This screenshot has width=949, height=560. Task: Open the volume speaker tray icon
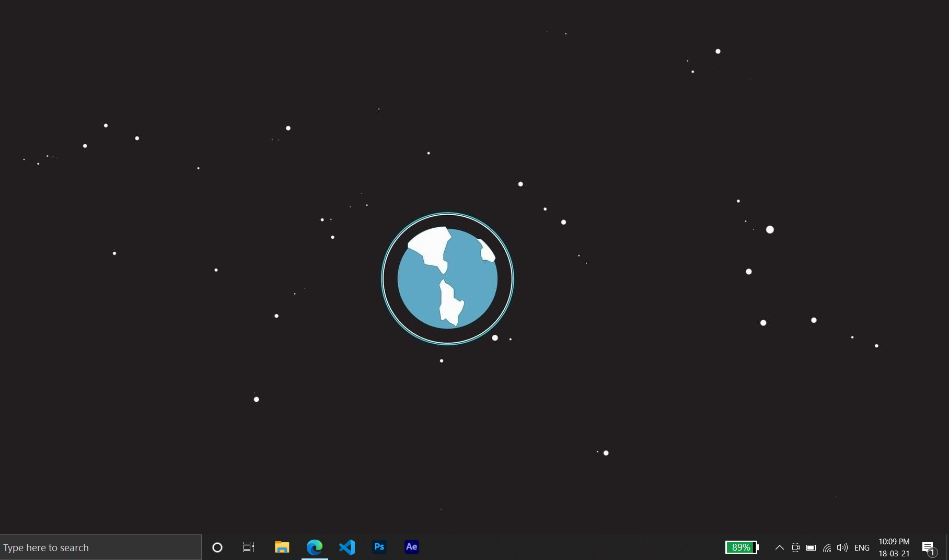842,547
